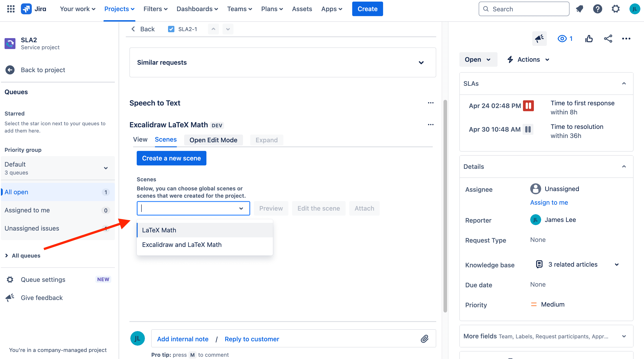This screenshot has width=644, height=359.
Task: Vote with the thumbs-up icon
Action: click(589, 39)
